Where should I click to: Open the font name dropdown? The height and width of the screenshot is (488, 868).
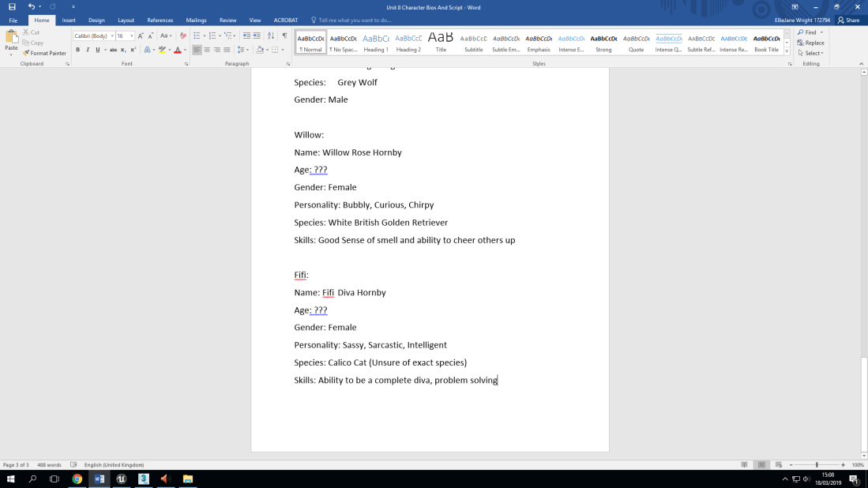112,36
